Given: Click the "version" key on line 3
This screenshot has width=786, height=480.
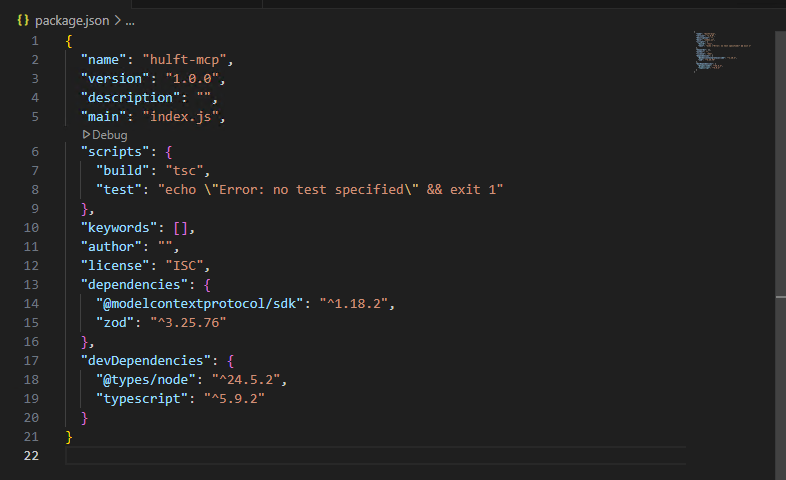Looking at the screenshot, I should (115, 79).
